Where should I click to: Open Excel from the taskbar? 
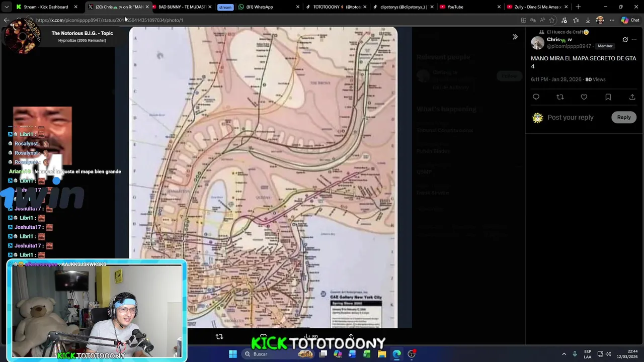pos(367,354)
